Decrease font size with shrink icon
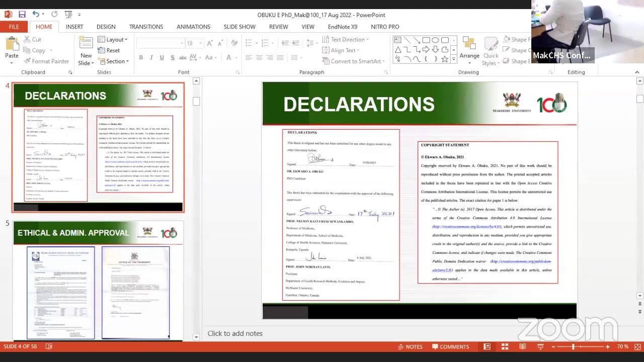This screenshot has height=362, width=644. pyautogui.click(x=220, y=43)
